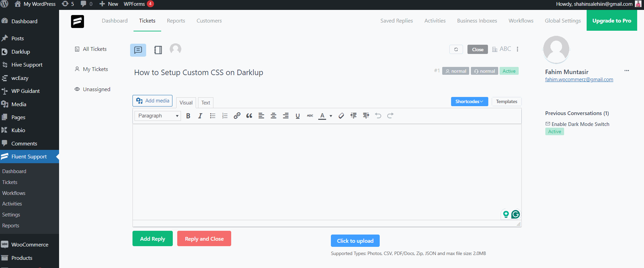Open Saved Replies
The image size is (644, 268).
click(396, 21)
